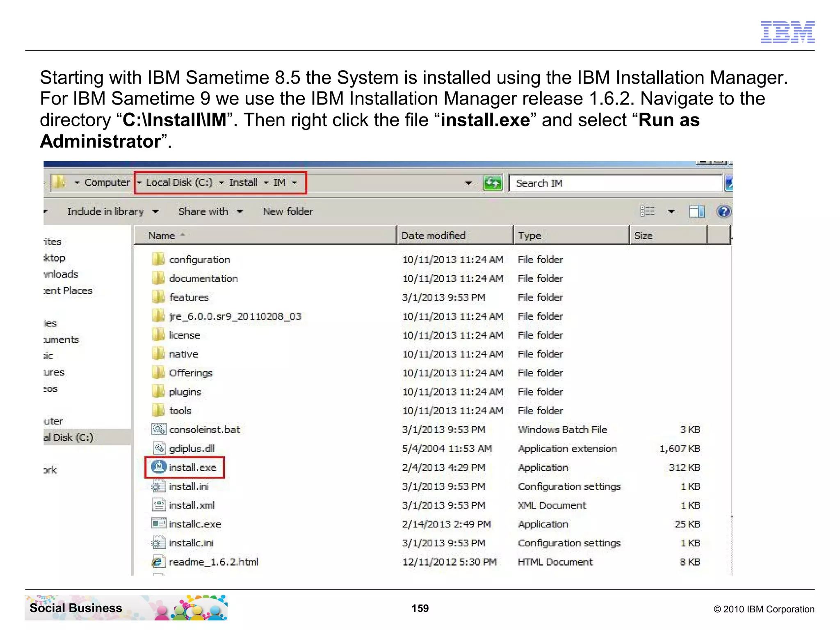Screen dimensions: 840x630
Task: Click the installc.exe application icon
Action: point(158,524)
